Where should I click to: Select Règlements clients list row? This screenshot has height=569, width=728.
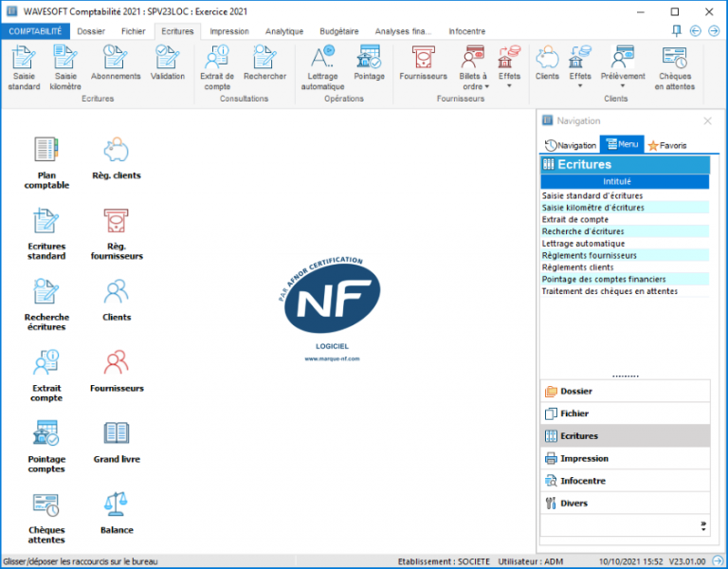625,267
